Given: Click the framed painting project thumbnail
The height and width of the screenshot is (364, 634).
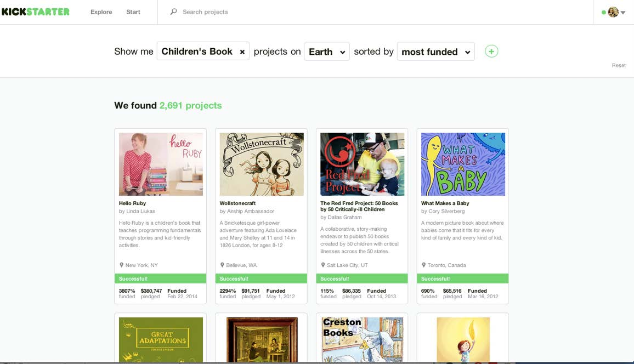Looking at the screenshot, I should coord(262,339).
